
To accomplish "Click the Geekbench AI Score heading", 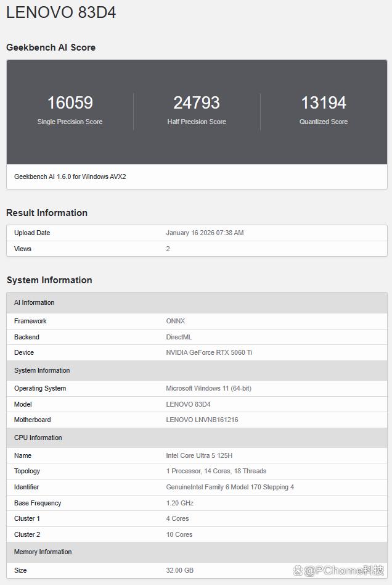I will coord(51,48).
